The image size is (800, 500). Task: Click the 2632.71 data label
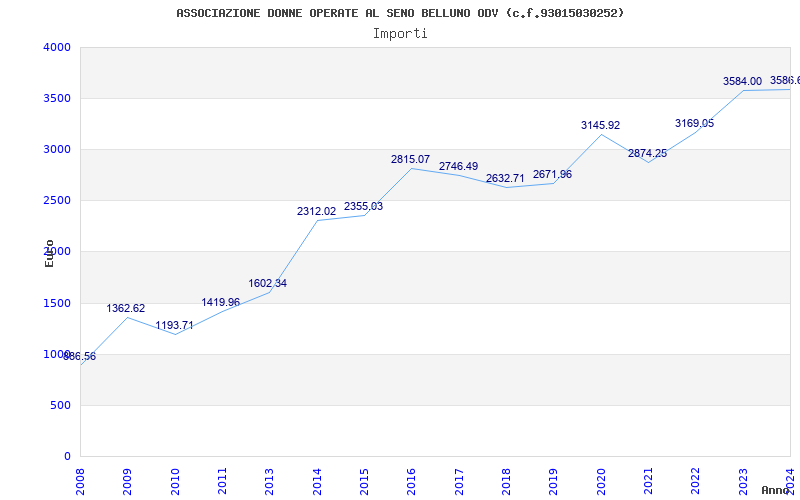(x=505, y=179)
